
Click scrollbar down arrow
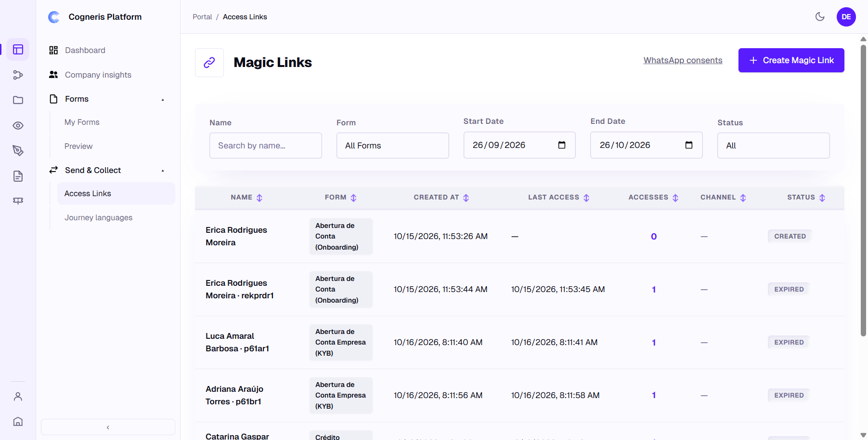pyautogui.click(x=863, y=435)
